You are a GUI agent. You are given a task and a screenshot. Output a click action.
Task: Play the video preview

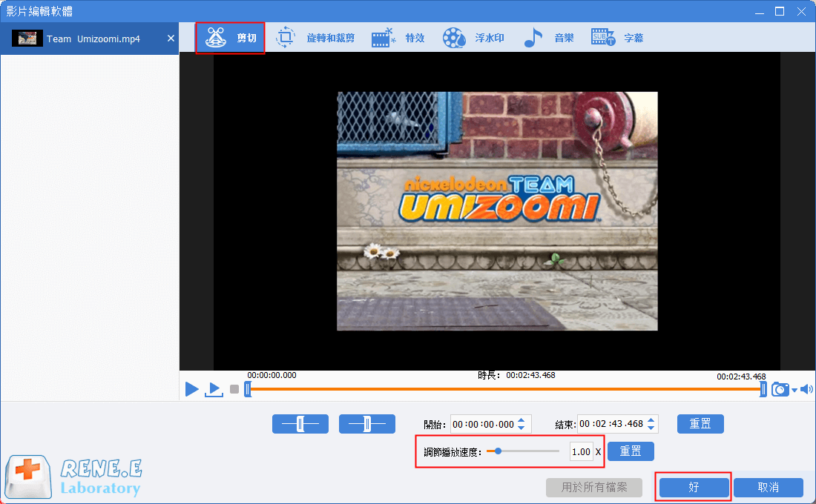point(191,388)
